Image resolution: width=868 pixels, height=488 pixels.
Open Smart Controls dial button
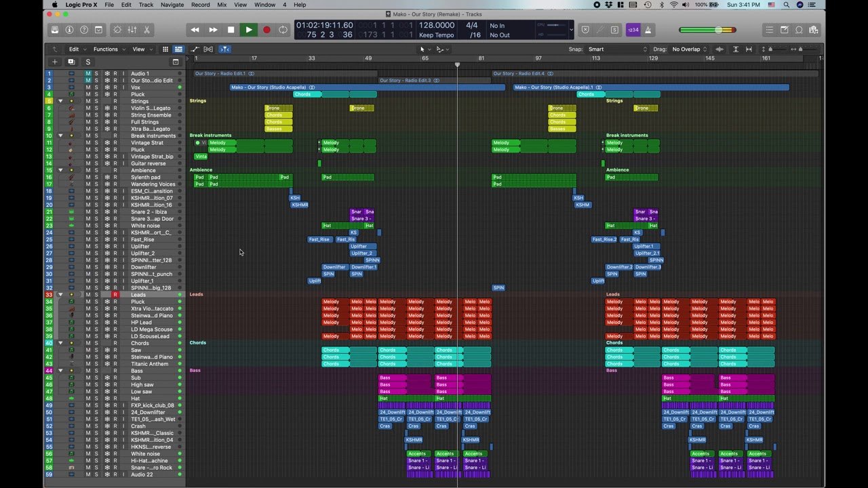tap(117, 30)
